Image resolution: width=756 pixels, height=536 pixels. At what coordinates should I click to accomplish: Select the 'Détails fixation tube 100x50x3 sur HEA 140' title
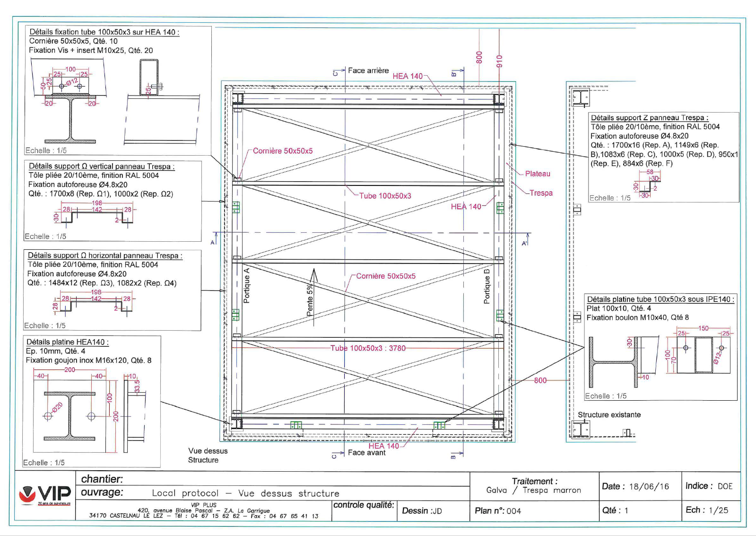[104, 32]
